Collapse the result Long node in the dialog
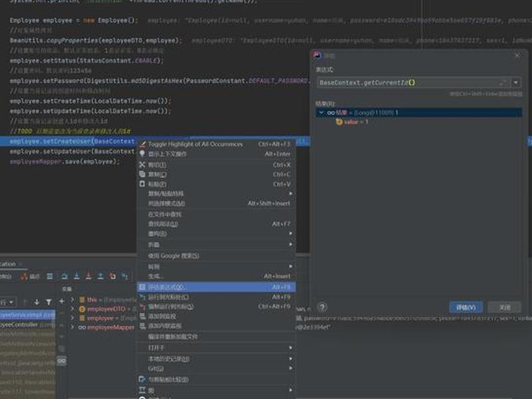The width and height of the screenshot is (532, 399). pyautogui.click(x=321, y=112)
